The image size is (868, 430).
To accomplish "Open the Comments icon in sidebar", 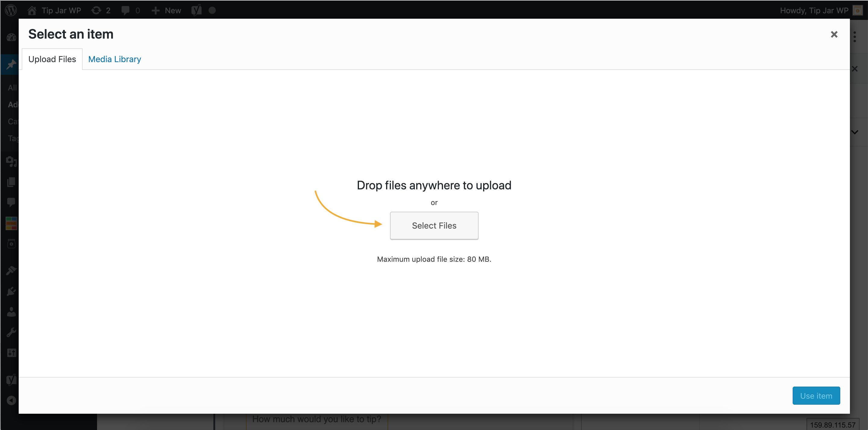I will point(11,202).
